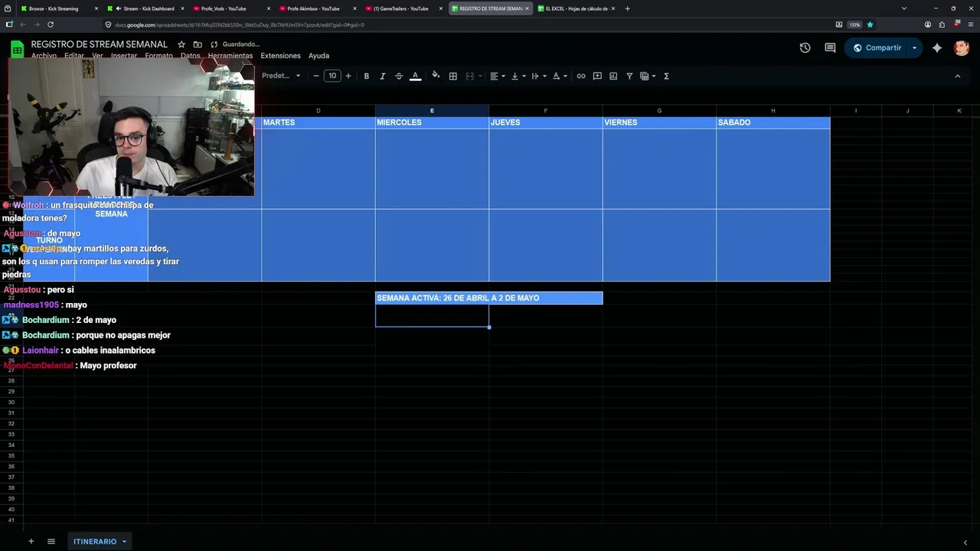Open the version history clock icon

point(805,47)
